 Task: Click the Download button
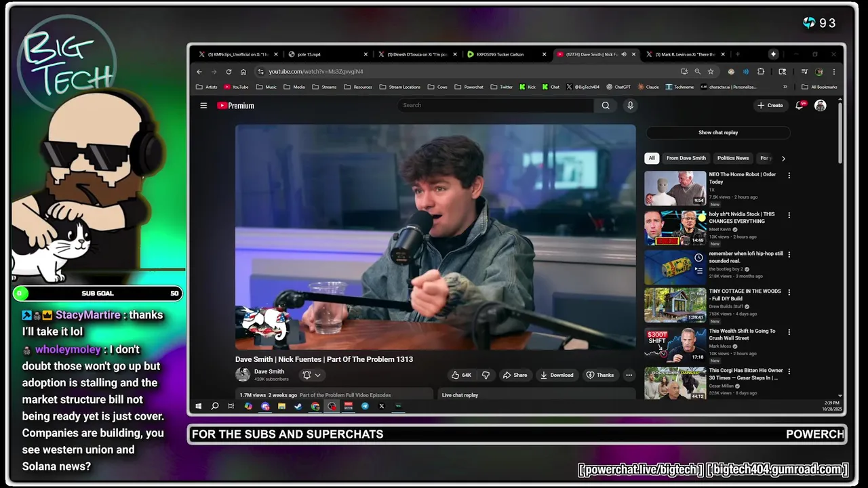coord(557,375)
